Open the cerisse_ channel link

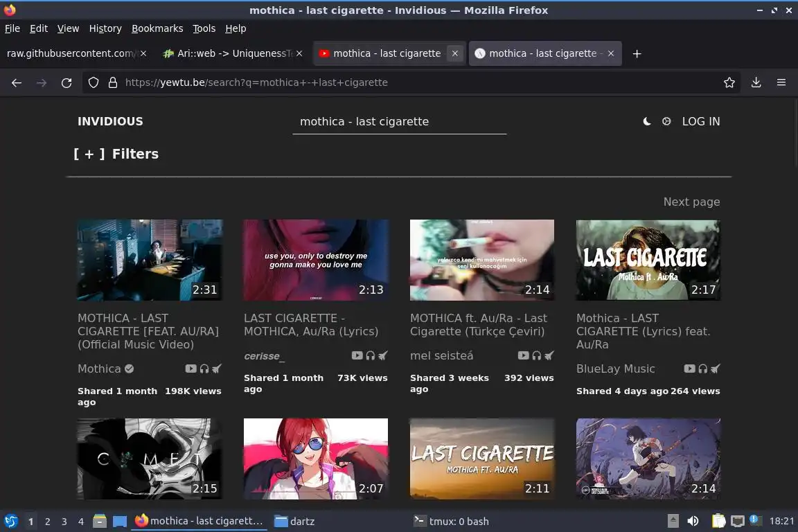[264, 356]
